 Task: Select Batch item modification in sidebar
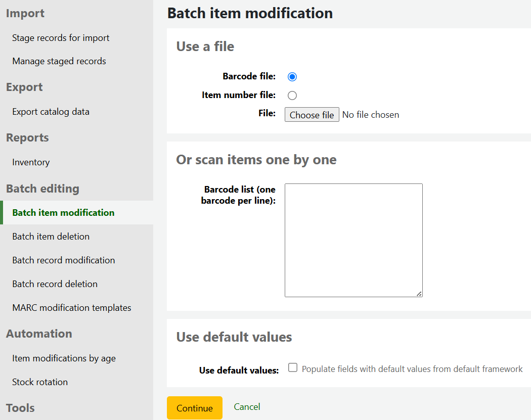[63, 213]
